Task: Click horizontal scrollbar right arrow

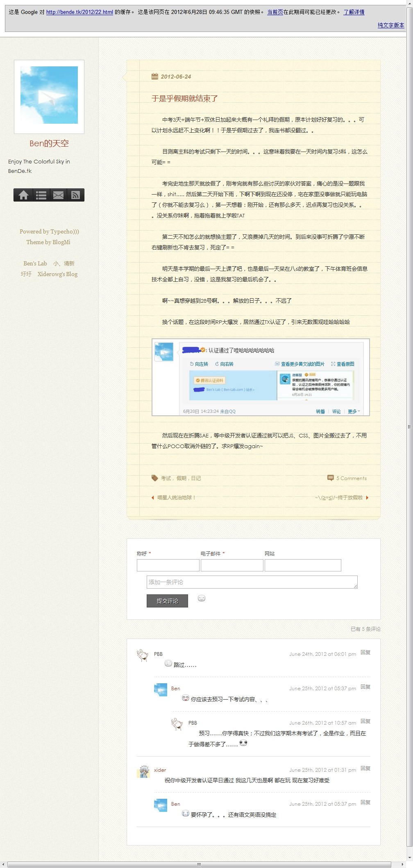Action: [402, 865]
